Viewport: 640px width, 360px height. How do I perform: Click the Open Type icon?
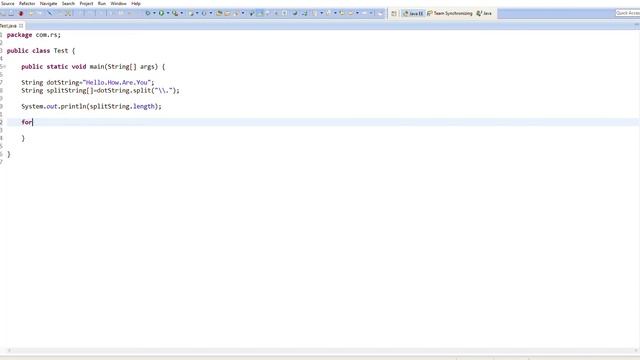(219, 13)
